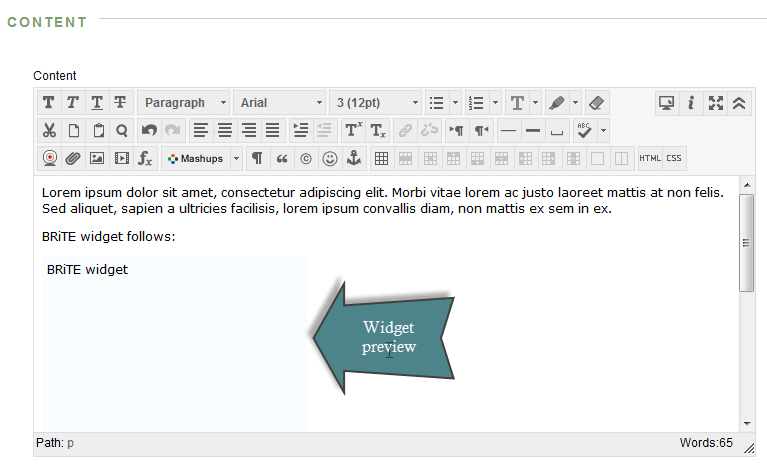Insert an image
Image resolution: width=767 pixels, height=471 pixels.
coord(97,158)
